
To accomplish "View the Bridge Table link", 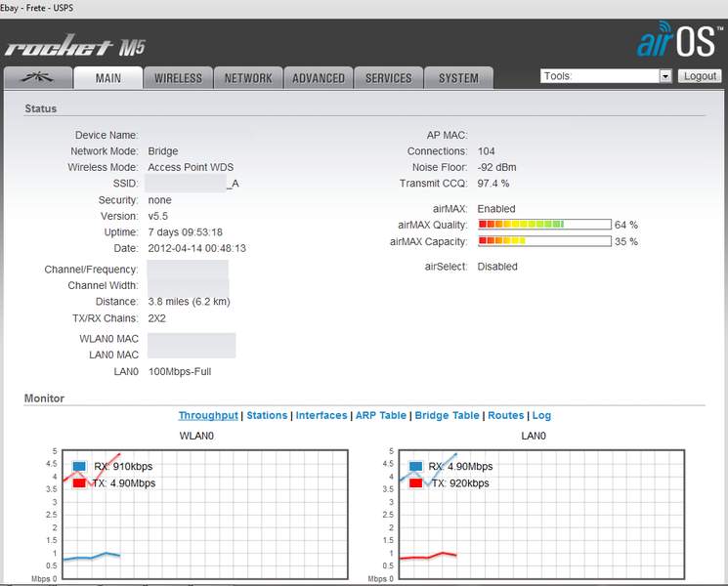I will [x=447, y=415].
